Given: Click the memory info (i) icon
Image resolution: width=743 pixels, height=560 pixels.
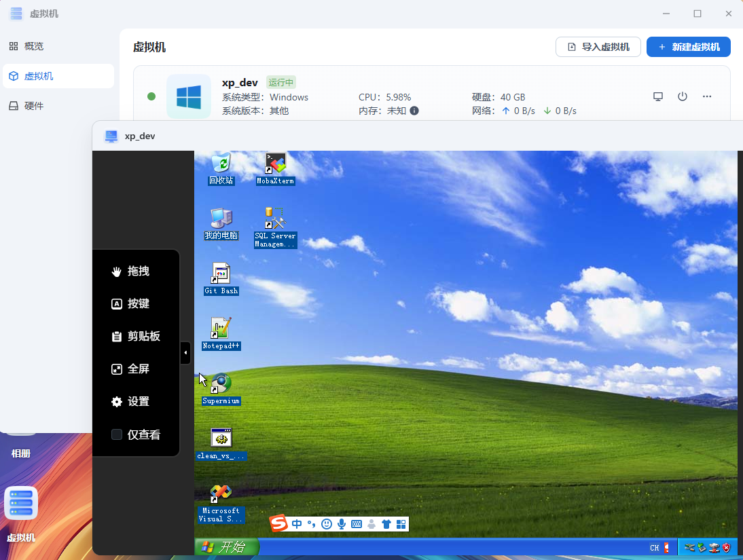Looking at the screenshot, I should pos(414,111).
